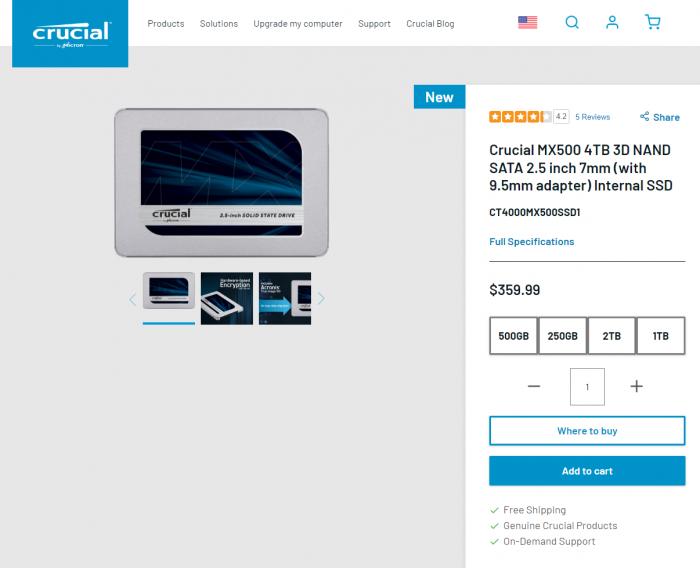View the Hardware-based Encryption thumbnail
The height and width of the screenshot is (568, 700).
(227, 298)
